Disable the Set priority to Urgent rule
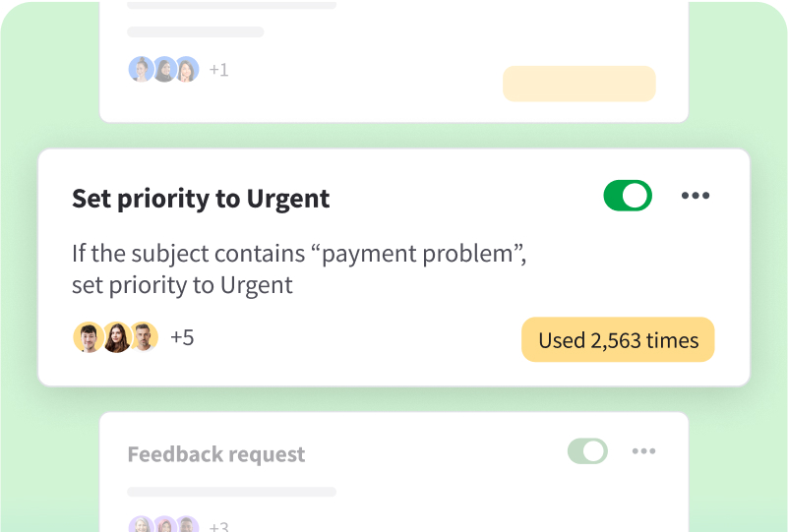788x532 pixels. (x=628, y=196)
